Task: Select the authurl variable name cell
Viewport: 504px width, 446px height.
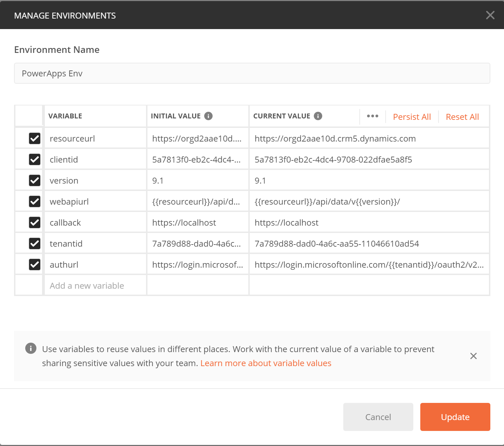Action: click(x=95, y=265)
